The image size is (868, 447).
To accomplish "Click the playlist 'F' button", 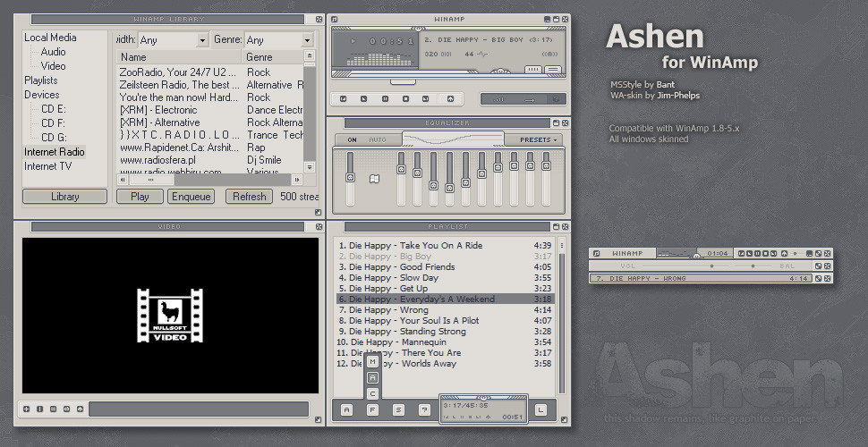I will (x=373, y=410).
